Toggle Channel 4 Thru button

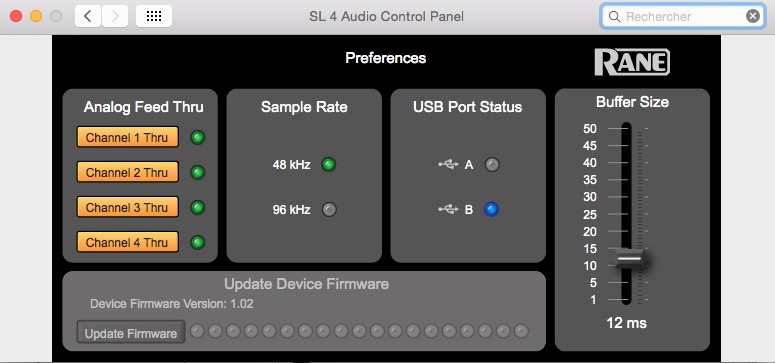coord(128,242)
